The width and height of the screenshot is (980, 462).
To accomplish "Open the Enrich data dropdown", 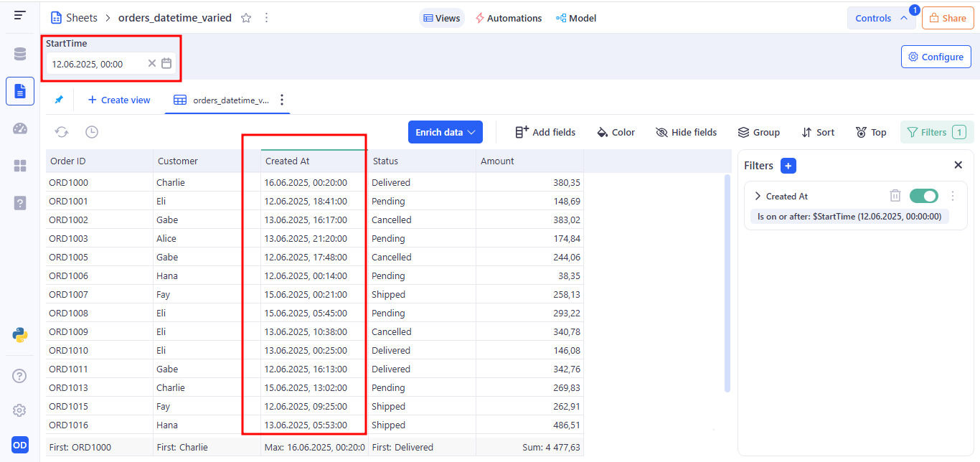I will tap(445, 132).
